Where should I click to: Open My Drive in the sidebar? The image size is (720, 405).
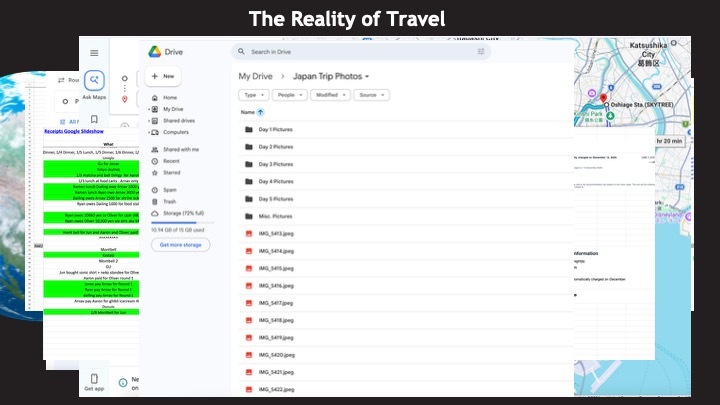coord(173,109)
